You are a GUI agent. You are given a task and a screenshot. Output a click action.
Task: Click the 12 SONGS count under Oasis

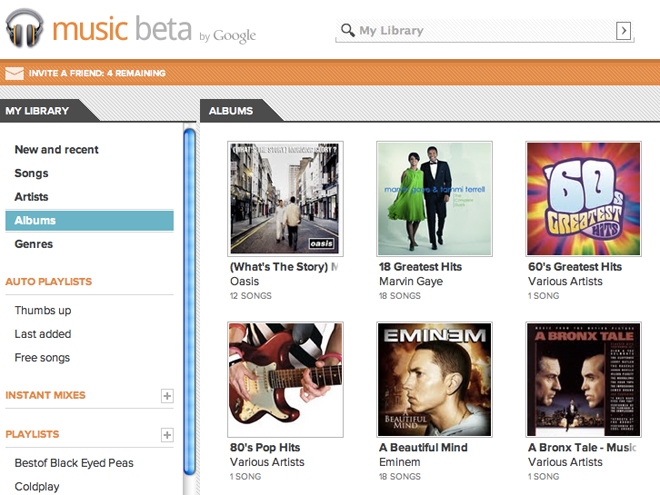(x=251, y=296)
